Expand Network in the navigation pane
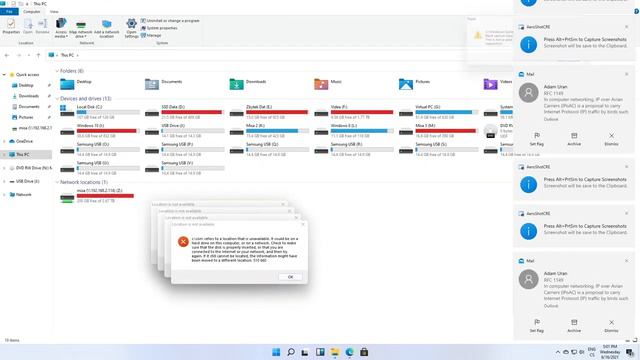 pos(4,195)
